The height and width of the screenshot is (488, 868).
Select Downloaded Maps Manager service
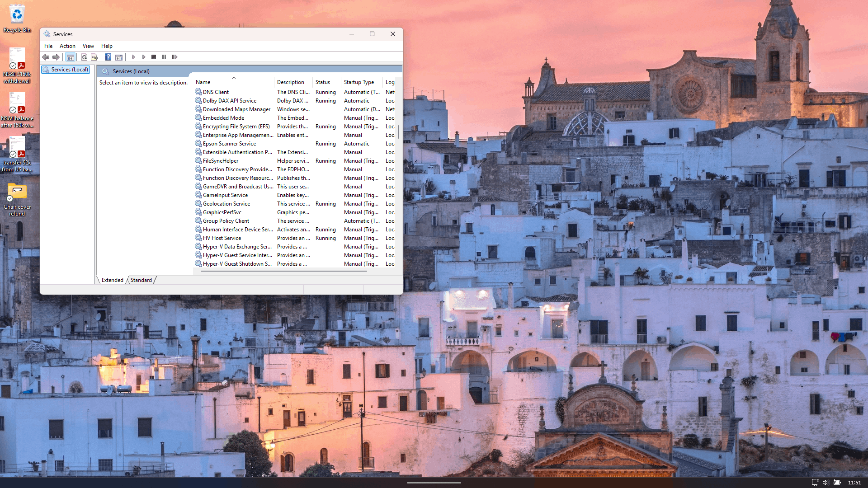(x=294, y=109)
